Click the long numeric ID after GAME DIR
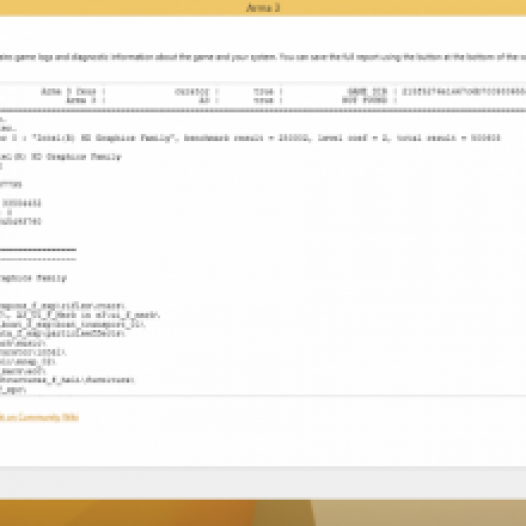Viewport: 526px width, 526px height. (x=464, y=92)
